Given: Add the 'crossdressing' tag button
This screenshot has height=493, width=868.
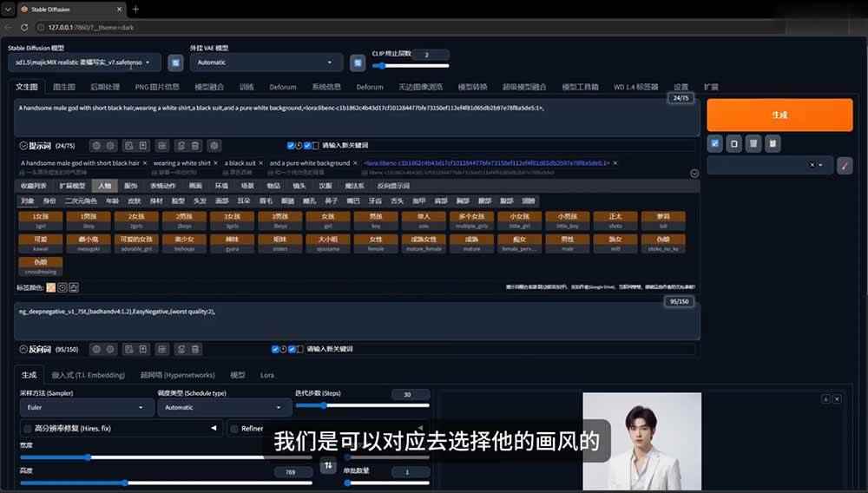Looking at the screenshot, I should click(x=41, y=266).
